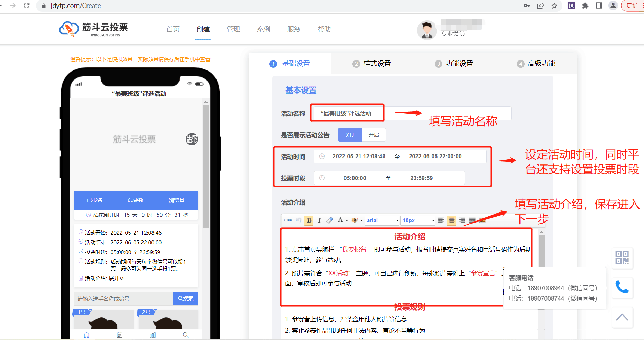644x340 pixels.
Task: Click the share page icon in address bar
Action: click(541, 6)
